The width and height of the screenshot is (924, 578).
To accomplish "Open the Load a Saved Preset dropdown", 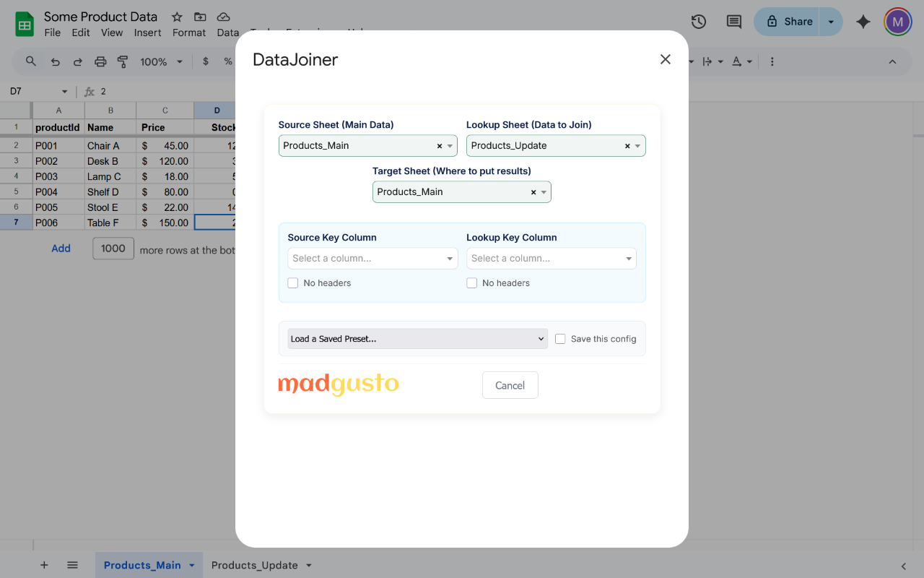I will click(417, 338).
